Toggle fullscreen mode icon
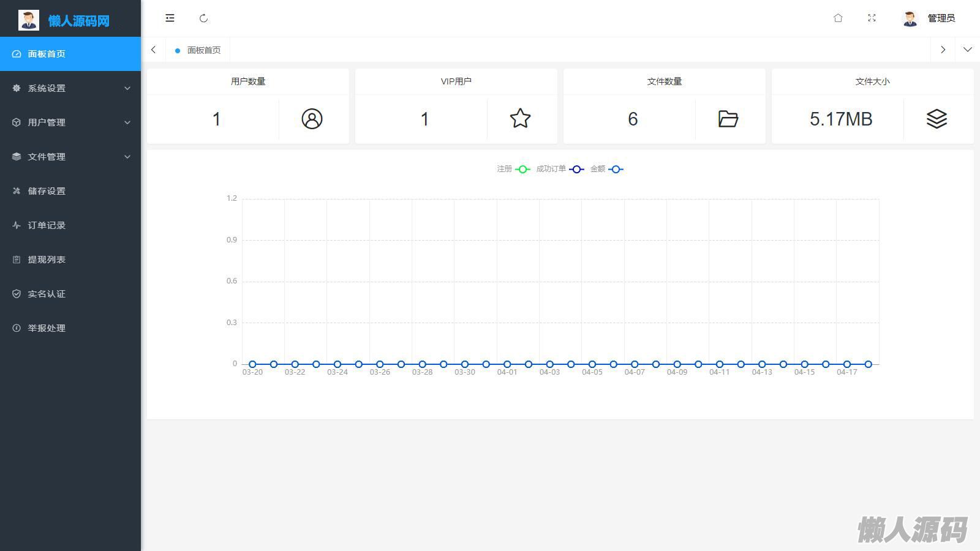Screen dimensions: 980x551 tap(872, 18)
